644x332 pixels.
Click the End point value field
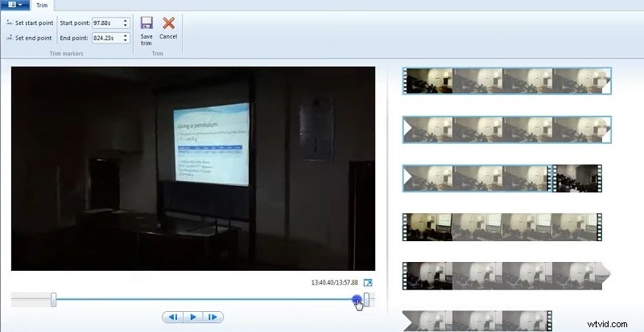107,38
